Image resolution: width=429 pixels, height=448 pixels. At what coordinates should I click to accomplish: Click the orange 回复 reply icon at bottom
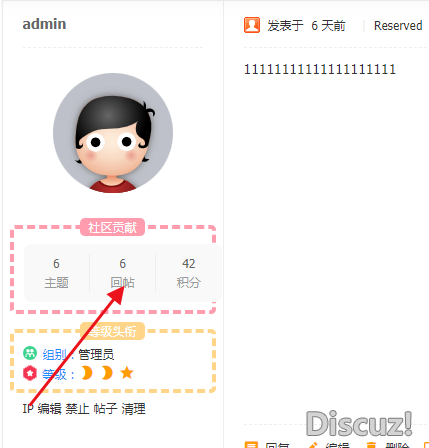(x=251, y=445)
